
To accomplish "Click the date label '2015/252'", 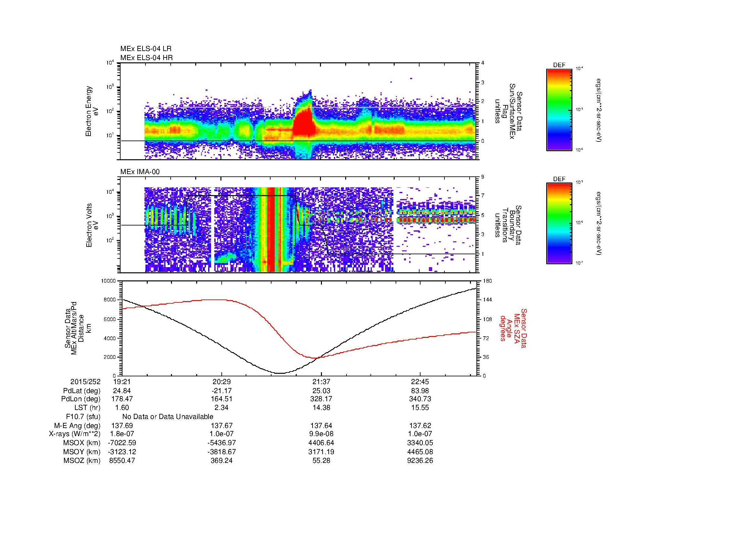I will click(x=86, y=382).
